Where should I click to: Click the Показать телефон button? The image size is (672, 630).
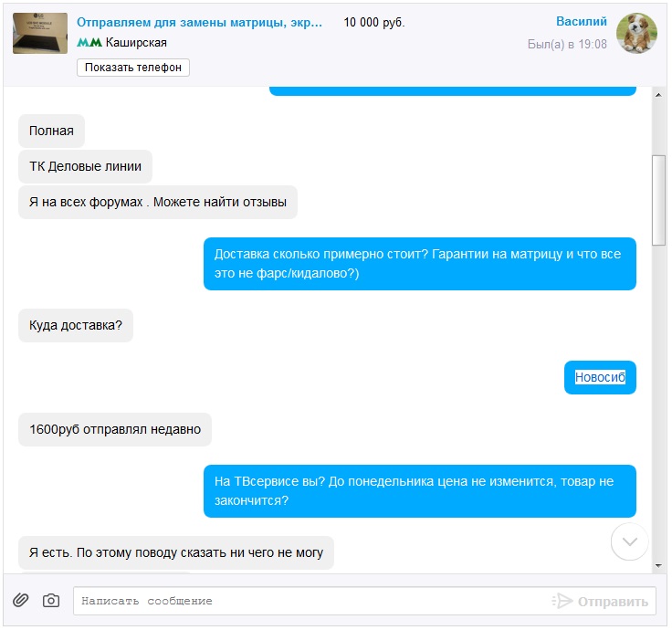click(133, 68)
